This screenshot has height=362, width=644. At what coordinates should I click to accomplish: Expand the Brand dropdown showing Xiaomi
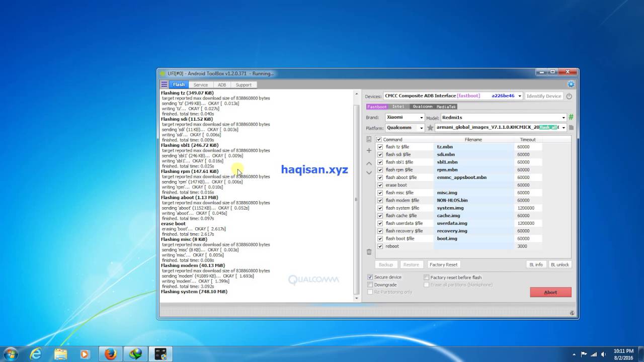tap(421, 118)
